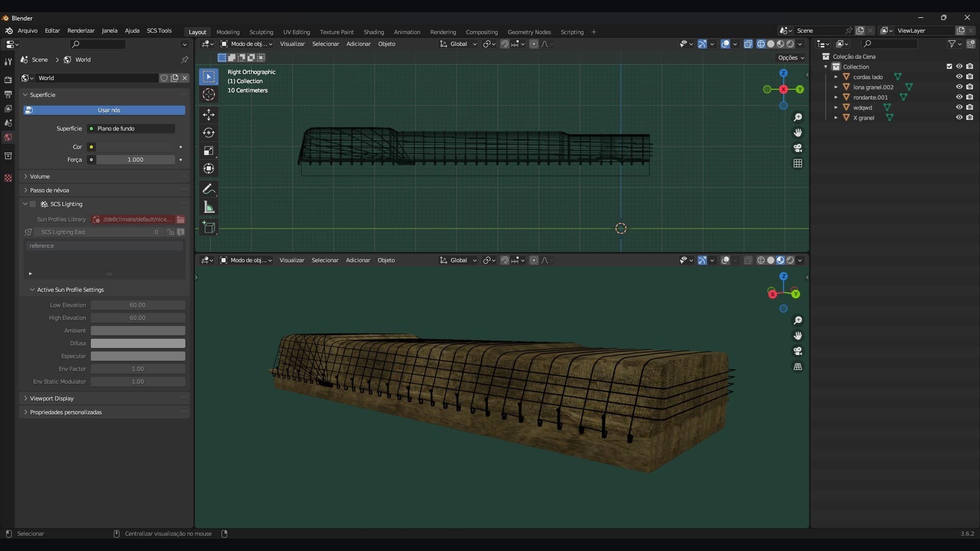Switch perspective/orthographic in upper viewport
Image resolution: width=980 pixels, height=551 pixels.
click(798, 163)
